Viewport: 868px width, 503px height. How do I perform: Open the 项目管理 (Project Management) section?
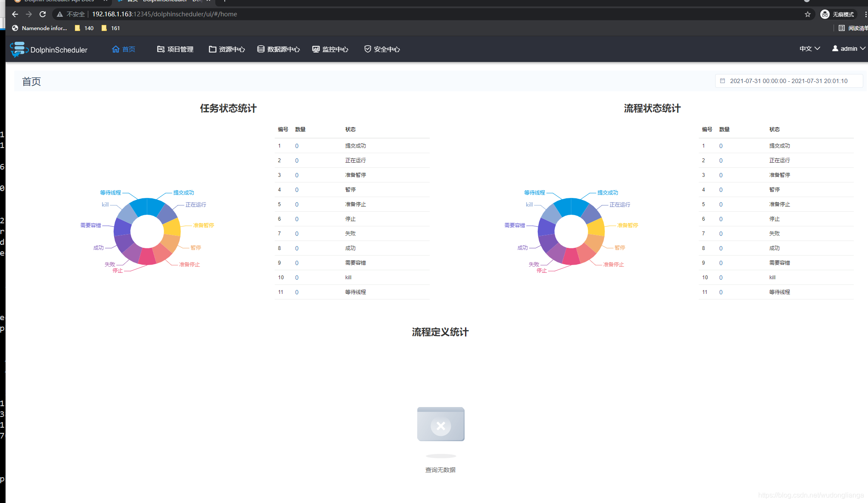(x=180, y=49)
